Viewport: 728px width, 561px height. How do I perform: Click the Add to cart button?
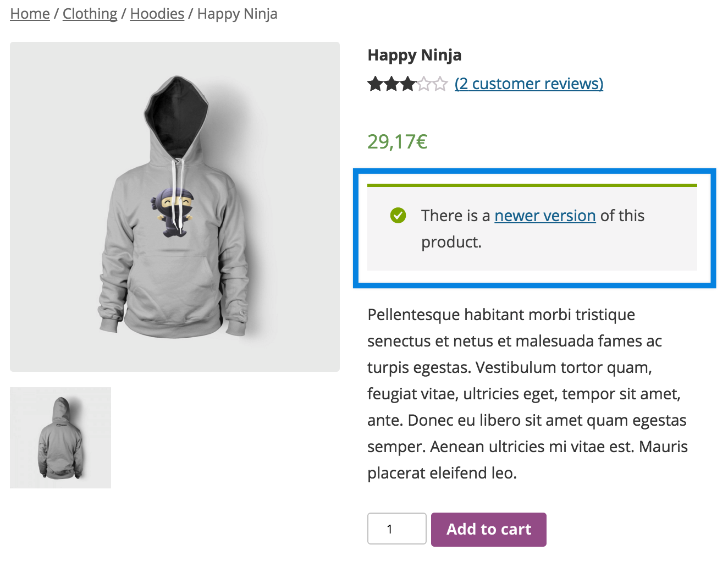(x=488, y=529)
